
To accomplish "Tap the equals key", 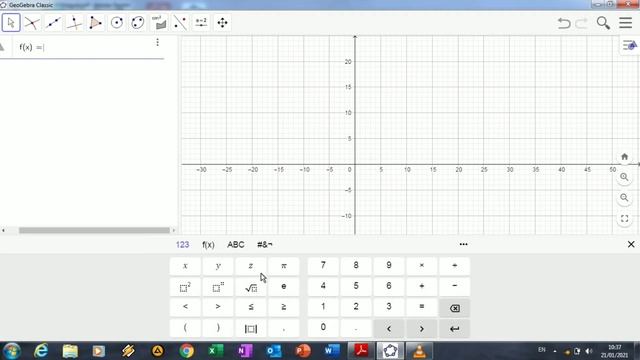I will (x=422, y=307).
